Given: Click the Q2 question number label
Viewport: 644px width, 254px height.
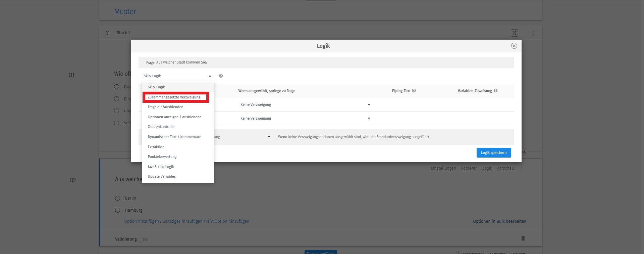Looking at the screenshot, I should [72, 180].
